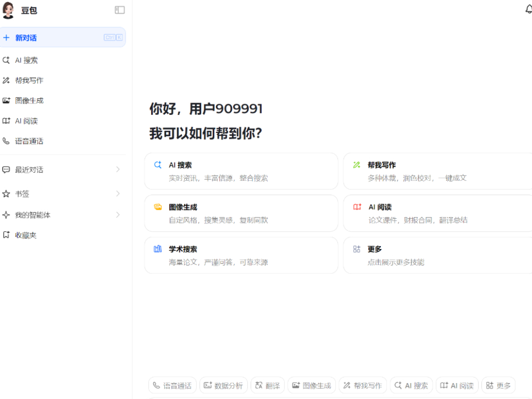Select the 语音通话 chip at bottom
The width and height of the screenshot is (532, 399).
(x=172, y=385)
